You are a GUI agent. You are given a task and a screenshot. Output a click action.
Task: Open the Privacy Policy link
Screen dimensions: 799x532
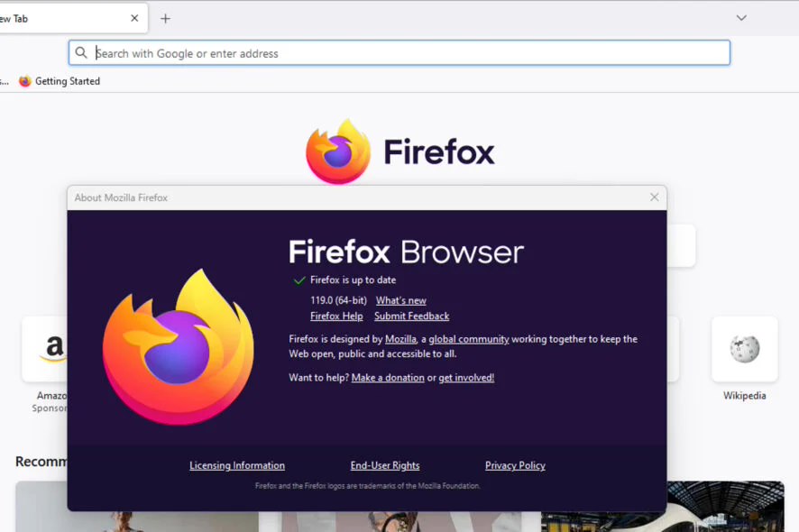(515, 465)
